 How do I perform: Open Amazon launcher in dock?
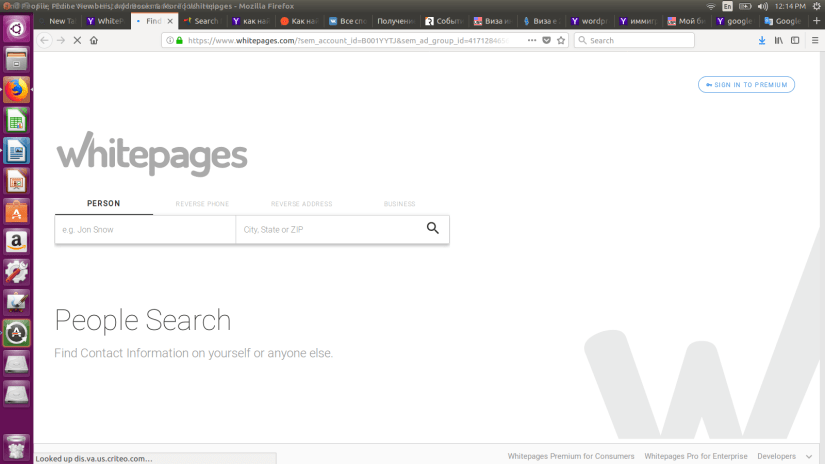pos(16,242)
